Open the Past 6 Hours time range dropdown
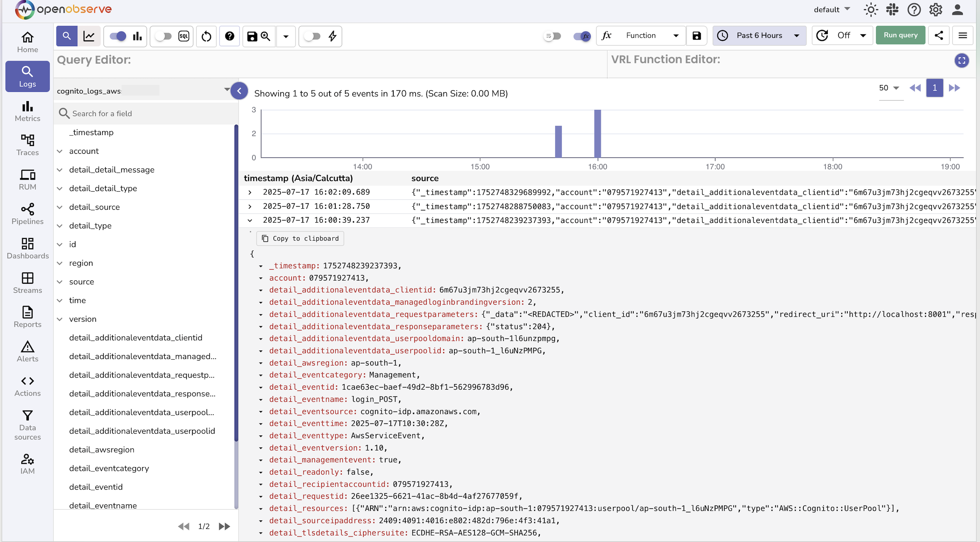The image size is (980, 542). pyautogui.click(x=759, y=36)
